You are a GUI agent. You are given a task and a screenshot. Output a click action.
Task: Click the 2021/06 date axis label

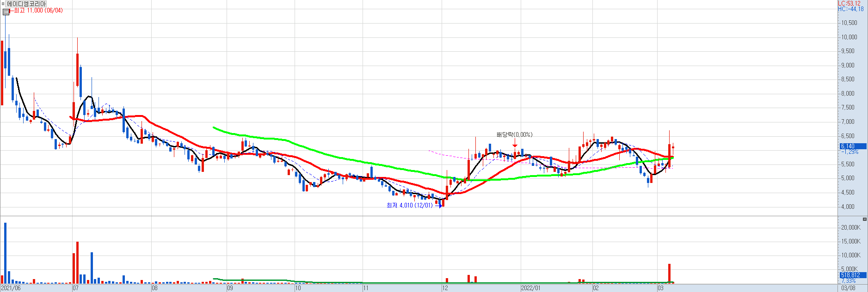[x=11, y=288]
